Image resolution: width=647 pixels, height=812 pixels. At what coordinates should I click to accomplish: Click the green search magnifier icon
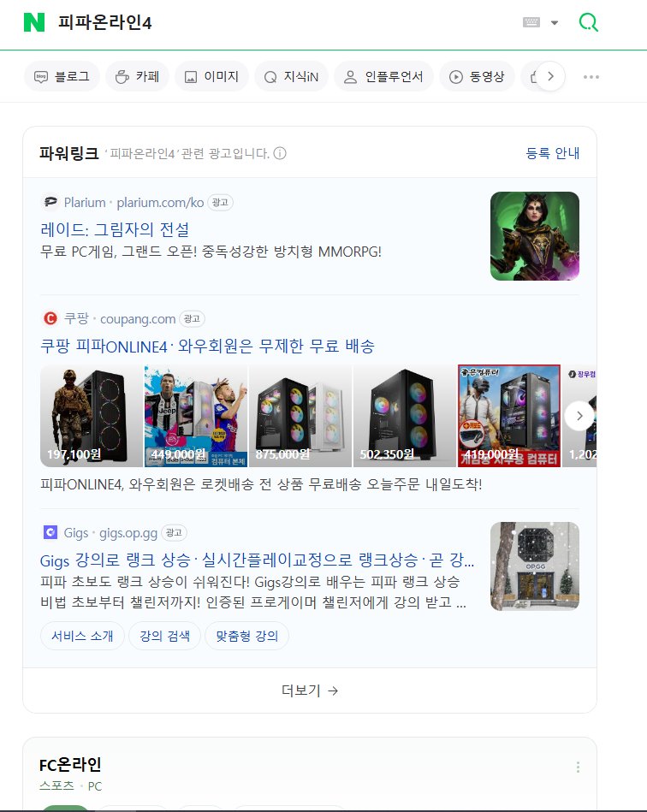pos(588,22)
